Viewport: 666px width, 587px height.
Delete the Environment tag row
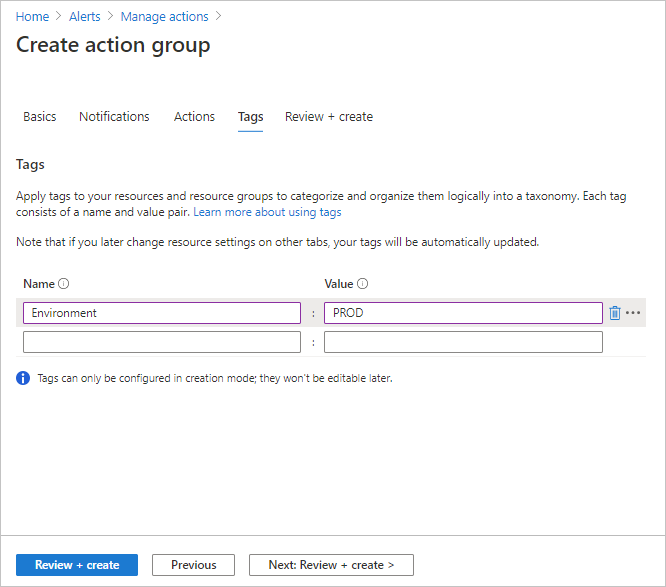(614, 313)
